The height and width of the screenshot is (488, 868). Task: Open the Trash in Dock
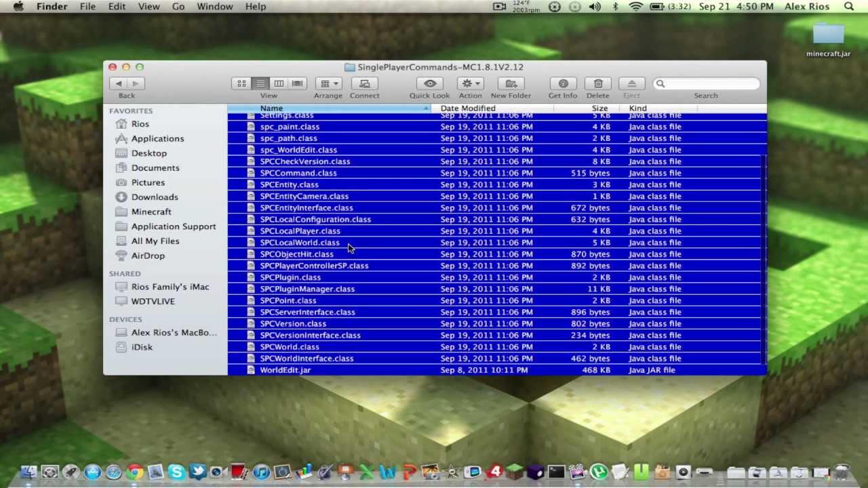tap(842, 472)
